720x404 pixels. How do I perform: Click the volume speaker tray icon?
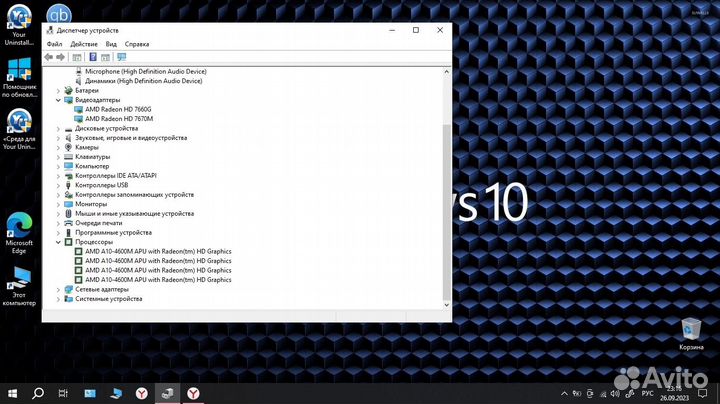pos(615,394)
